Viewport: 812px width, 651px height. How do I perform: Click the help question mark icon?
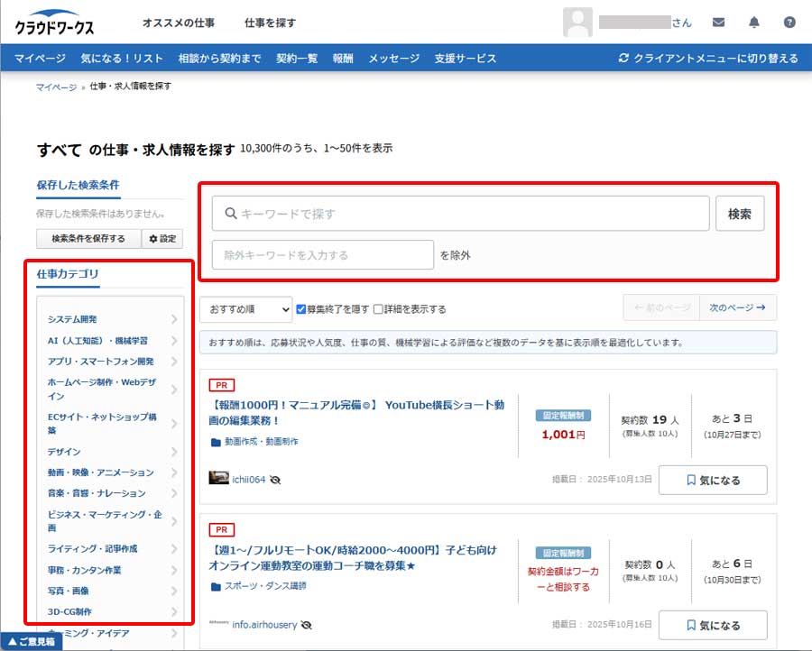pos(789,23)
